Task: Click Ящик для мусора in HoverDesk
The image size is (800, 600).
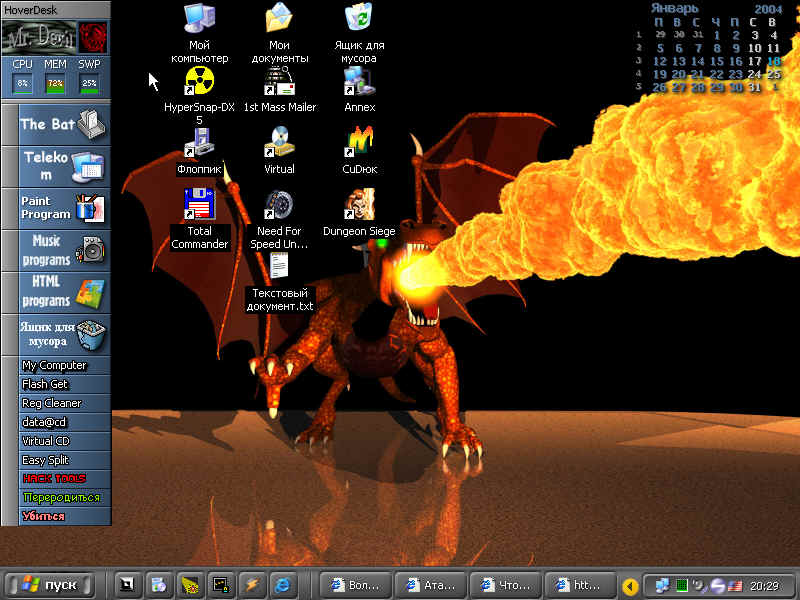Action: point(64,334)
